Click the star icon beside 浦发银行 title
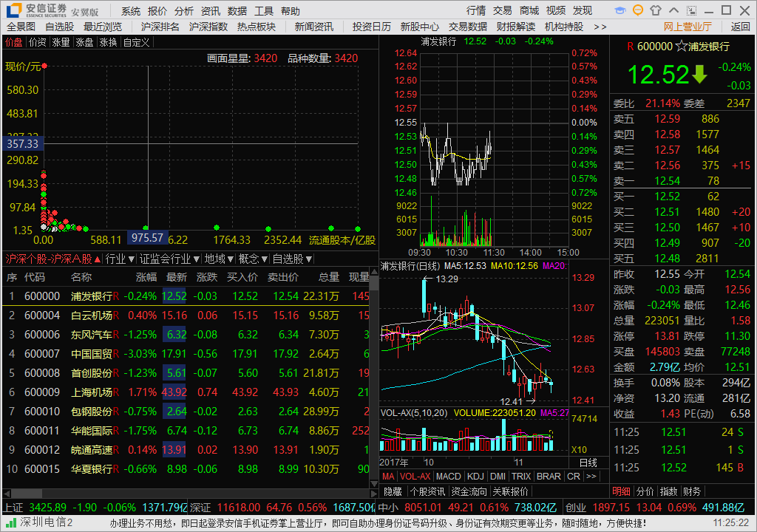This screenshot has width=757, height=532. [x=681, y=47]
